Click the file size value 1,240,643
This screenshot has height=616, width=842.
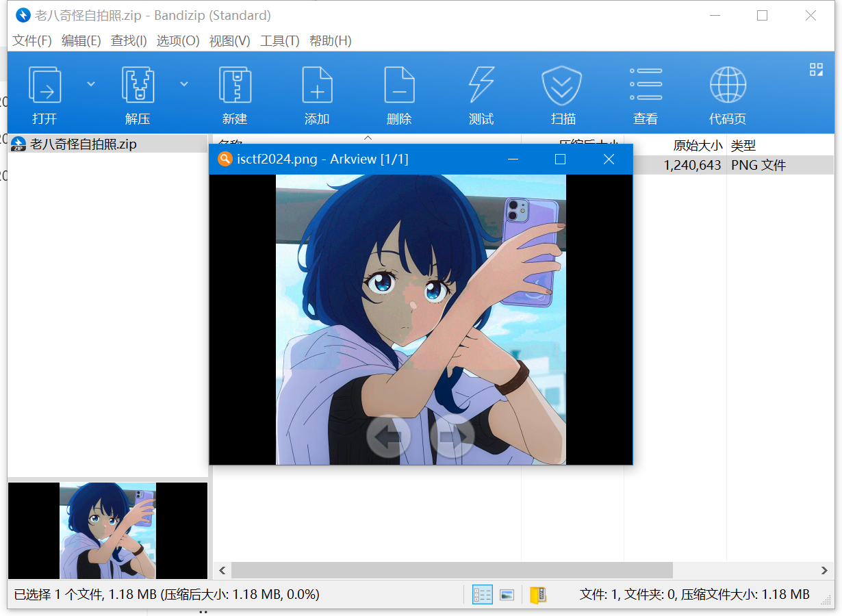pos(692,165)
